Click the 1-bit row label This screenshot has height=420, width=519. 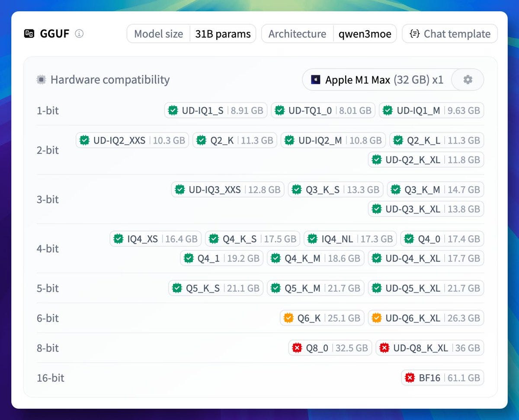[48, 111]
